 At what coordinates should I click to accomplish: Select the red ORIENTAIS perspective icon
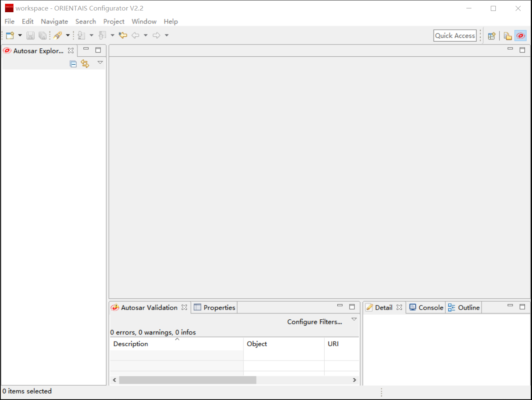coord(521,36)
